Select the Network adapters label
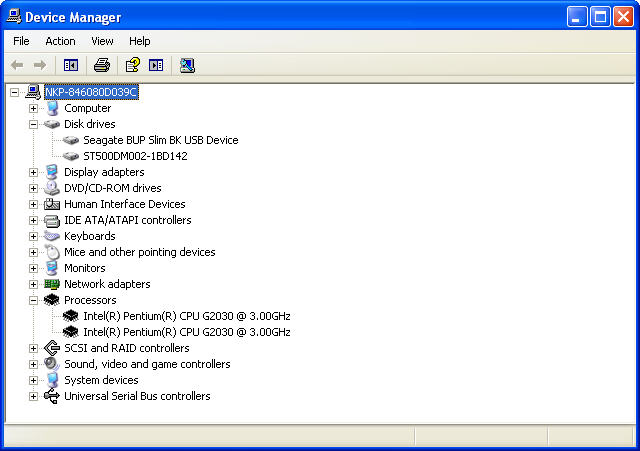 [107, 284]
